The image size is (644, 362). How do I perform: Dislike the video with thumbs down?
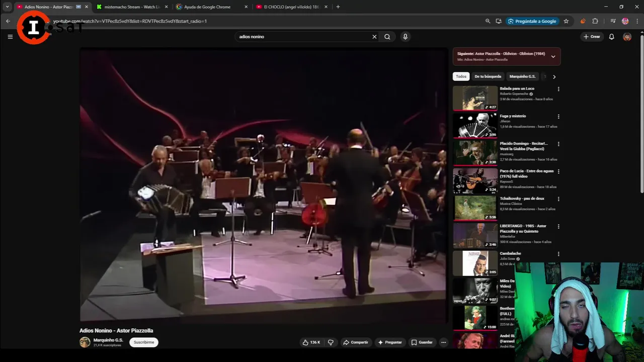331,342
